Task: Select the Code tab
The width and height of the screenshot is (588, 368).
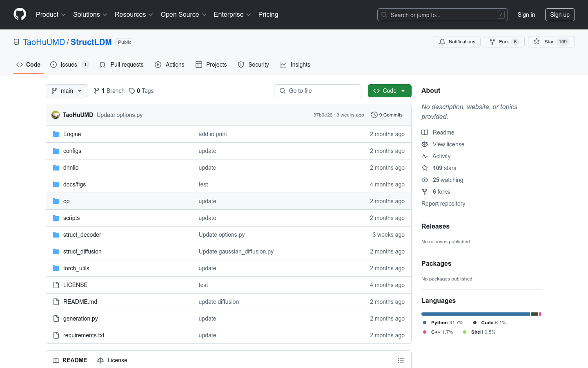Action: click(x=29, y=65)
